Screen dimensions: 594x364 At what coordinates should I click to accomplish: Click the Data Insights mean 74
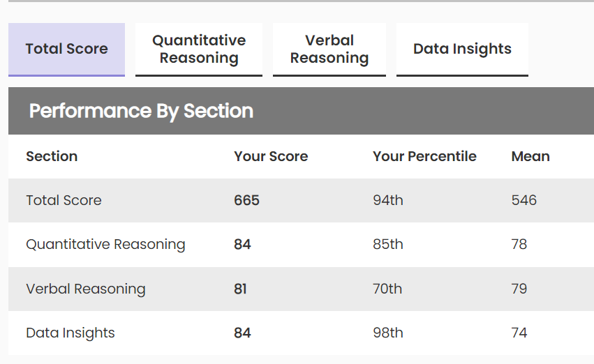pyautogui.click(x=519, y=333)
